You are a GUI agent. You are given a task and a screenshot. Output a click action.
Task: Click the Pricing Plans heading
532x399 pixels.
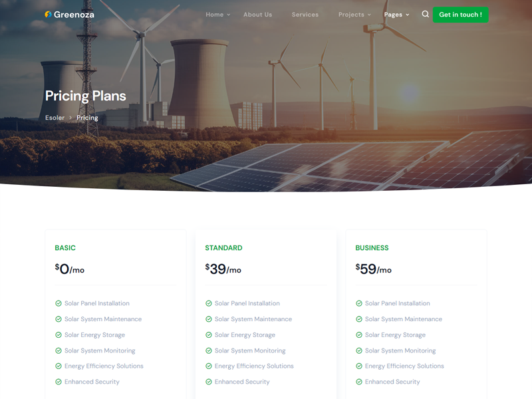pyautogui.click(x=86, y=96)
